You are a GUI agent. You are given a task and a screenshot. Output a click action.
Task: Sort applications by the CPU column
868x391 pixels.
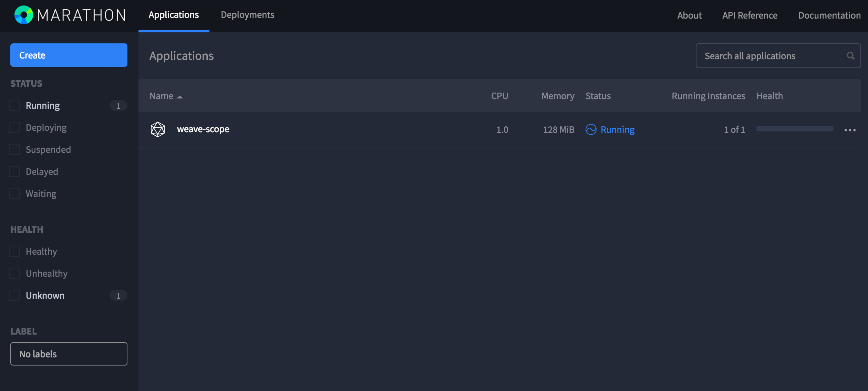pyautogui.click(x=499, y=96)
